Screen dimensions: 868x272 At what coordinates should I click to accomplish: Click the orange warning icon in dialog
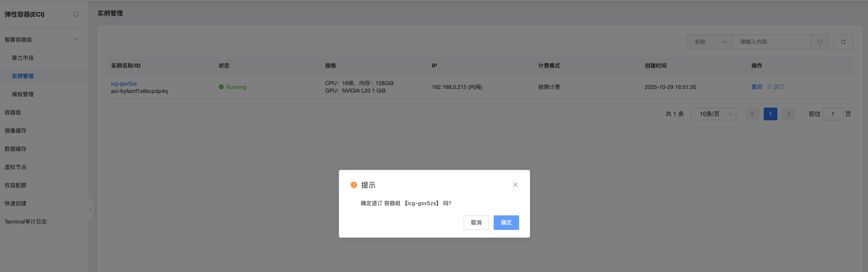coord(353,185)
